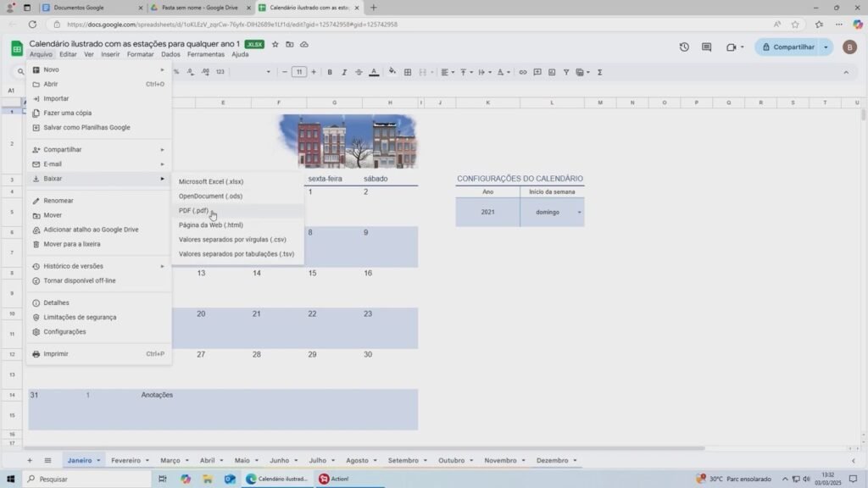The height and width of the screenshot is (488, 868).
Task: Expand the week start 'domingo' dropdown
Action: [580, 212]
